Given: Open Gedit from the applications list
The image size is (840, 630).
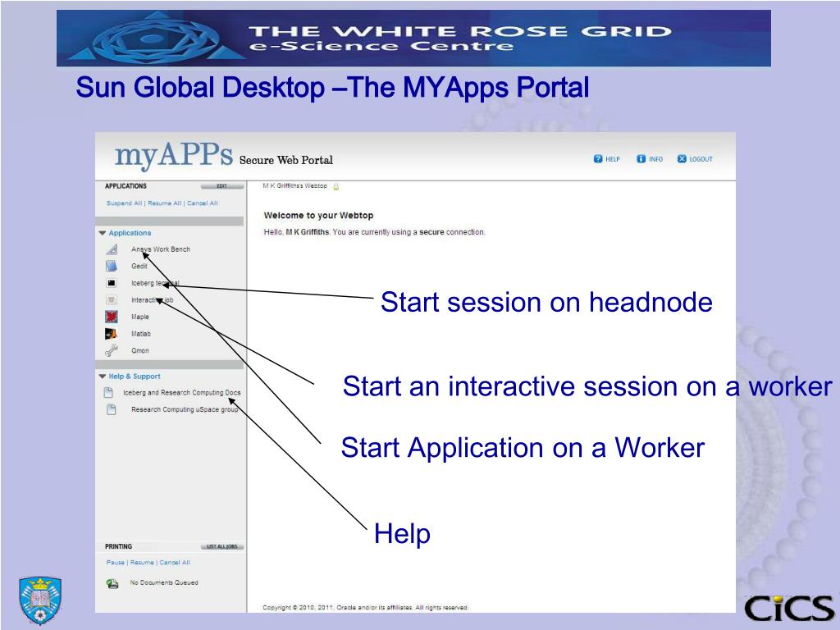Looking at the screenshot, I should pyautogui.click(x=139, y=266).
